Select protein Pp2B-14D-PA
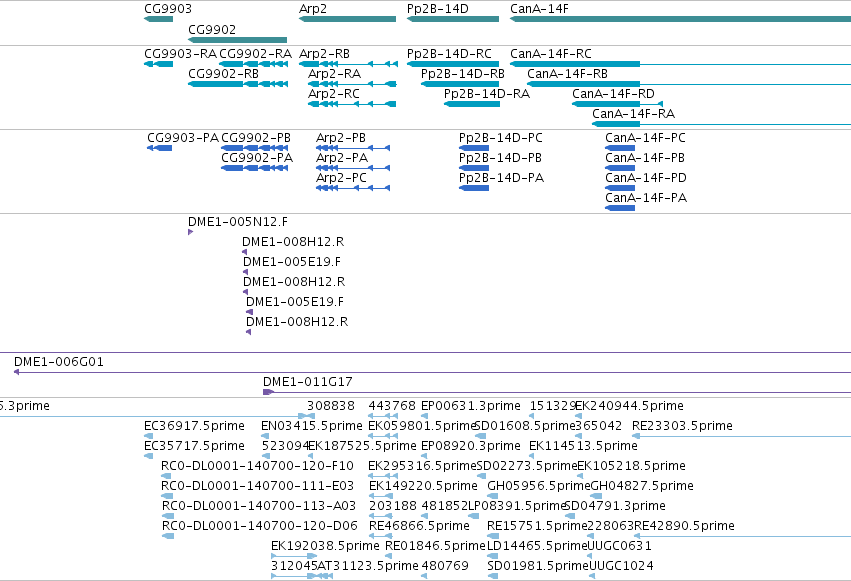 coord(474,188)
